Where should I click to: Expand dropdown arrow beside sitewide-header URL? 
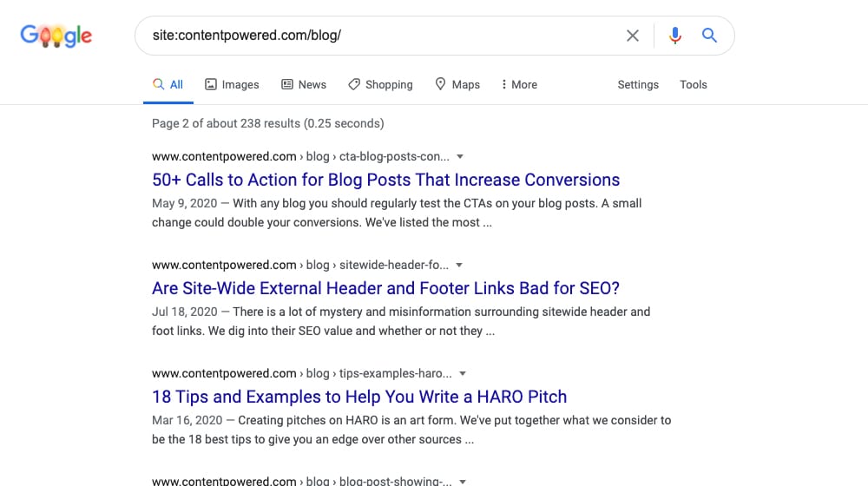[x=460, y=266]
